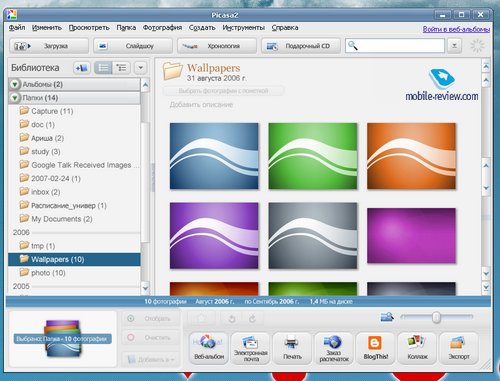The image size is (500, 381).
Task: Click the photo pane jump-to-bottom arrow
Action: pos(486,287)
